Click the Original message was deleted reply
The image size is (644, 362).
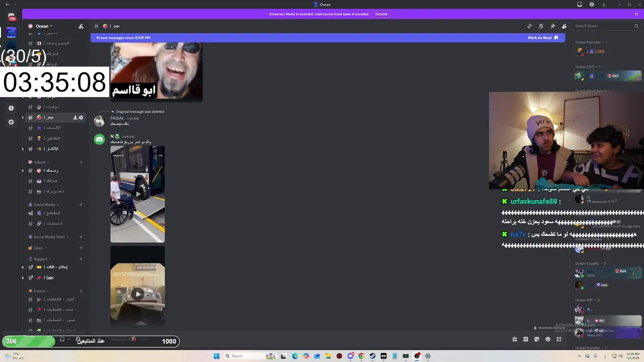139,112
